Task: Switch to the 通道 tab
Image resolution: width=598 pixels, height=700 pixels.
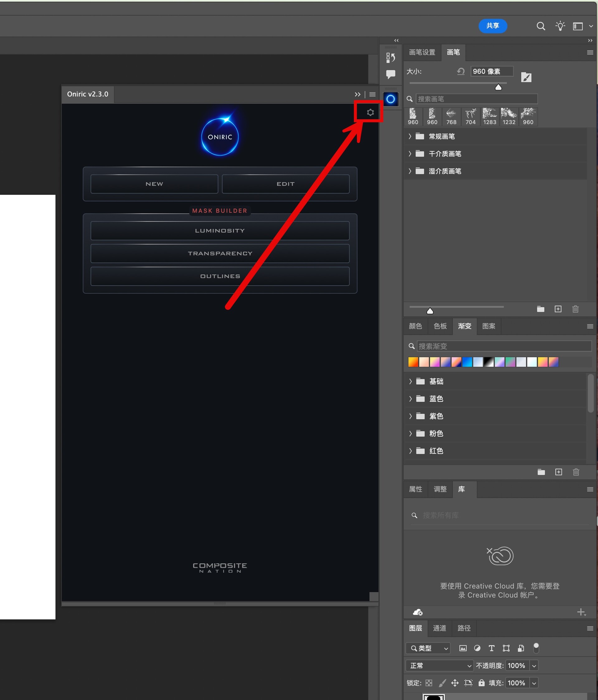Action: click(439, 628)
